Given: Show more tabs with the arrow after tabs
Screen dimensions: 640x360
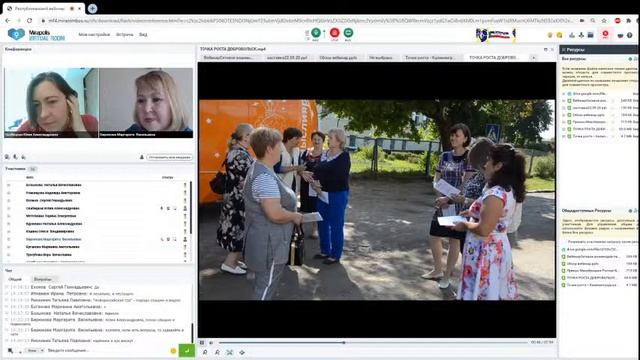Looking at the screenshot, I should (533, 58).
